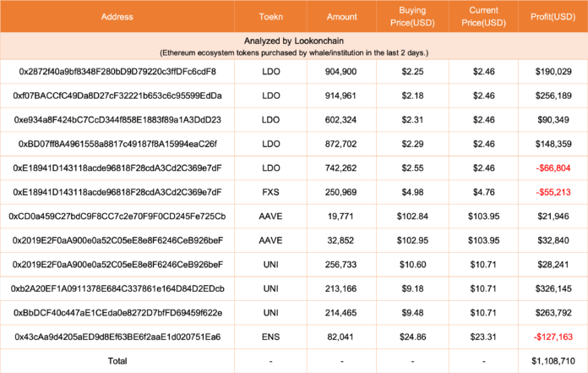Click the Analyzed by Lookonchain title

click(x=294, y=41)
